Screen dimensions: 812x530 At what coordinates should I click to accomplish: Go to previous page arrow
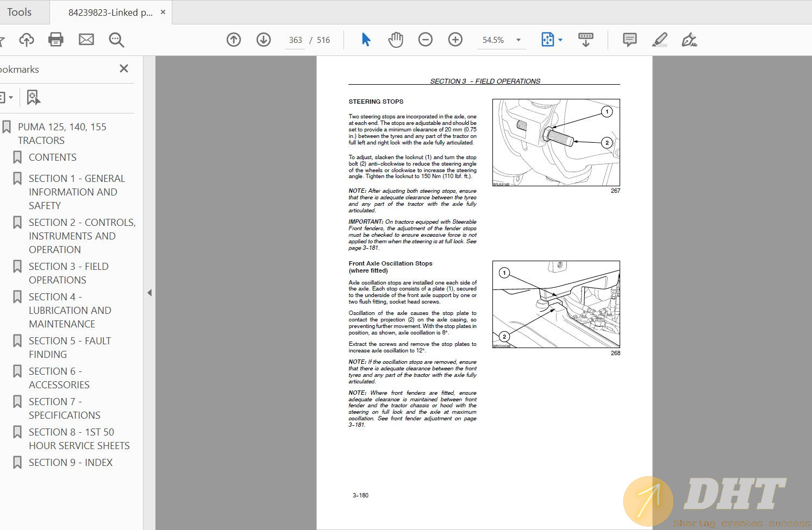[234, 40]
